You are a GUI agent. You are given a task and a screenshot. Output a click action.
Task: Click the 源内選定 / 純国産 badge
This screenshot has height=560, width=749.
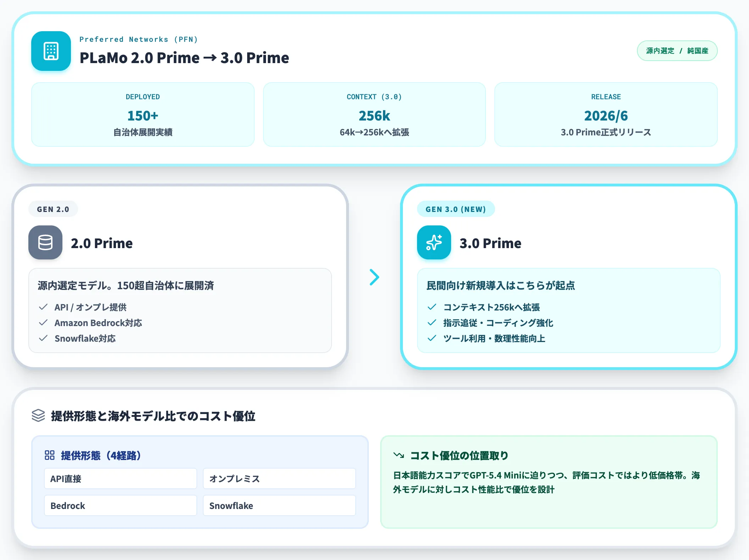point(677,51)
